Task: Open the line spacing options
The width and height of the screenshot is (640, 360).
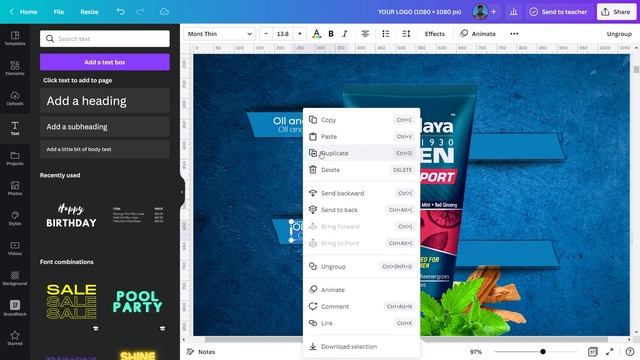Action: [406, 34]
